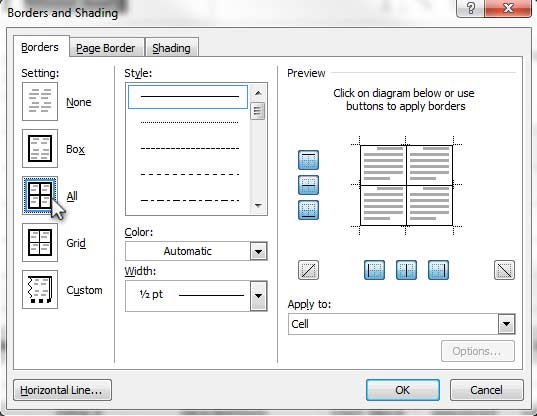Select the Custom border setting icon
537x416 pixels.
(40, 290)
